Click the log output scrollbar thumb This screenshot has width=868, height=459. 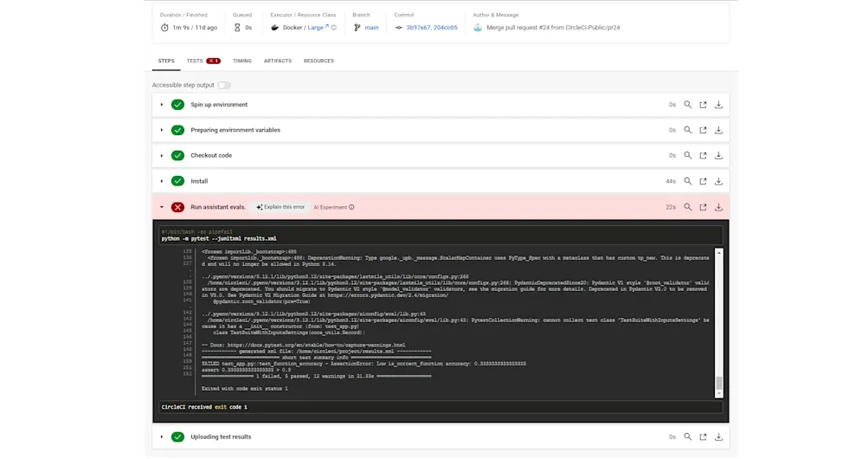pos(719,383)
